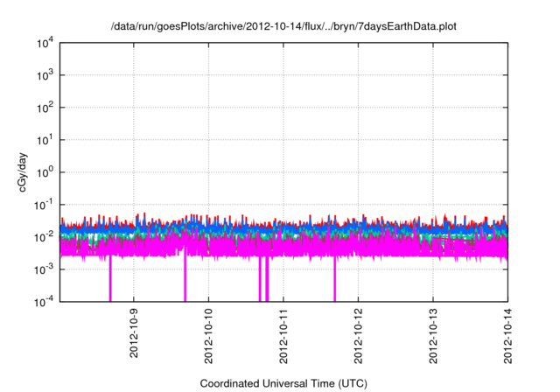This screenshot has height=392, width=560.
Task: Click the 10^0 y-axis tick label
Action: (45, 172)
